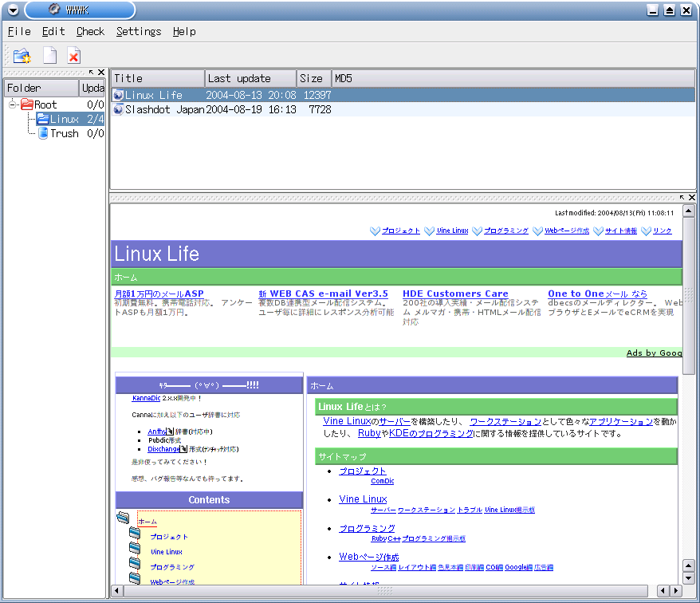Screen dimensions: 700x603
Task: Open 新 WEB CAS e-mail Ver3.5 ad
Action: pos(323,294)
